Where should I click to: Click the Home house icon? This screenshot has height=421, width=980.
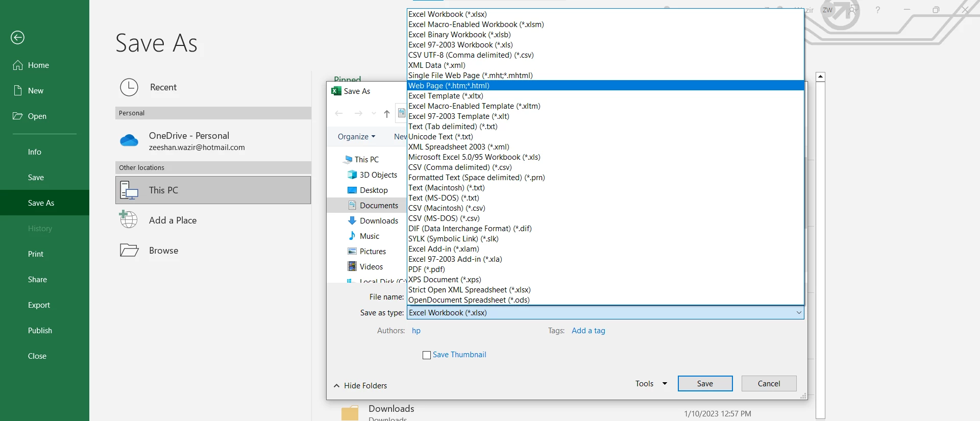click(x=18, y=65)
